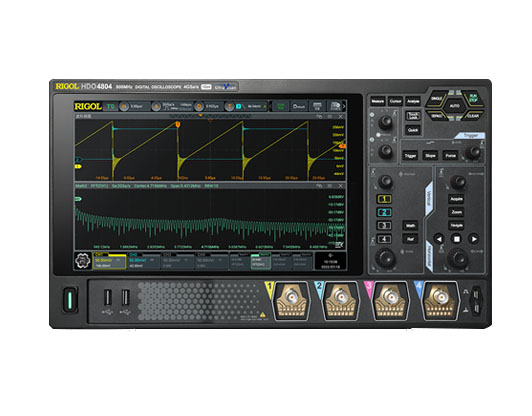Toggle the RUN/STOP acquisition key
532x416 pixels.
click(473, 98)
